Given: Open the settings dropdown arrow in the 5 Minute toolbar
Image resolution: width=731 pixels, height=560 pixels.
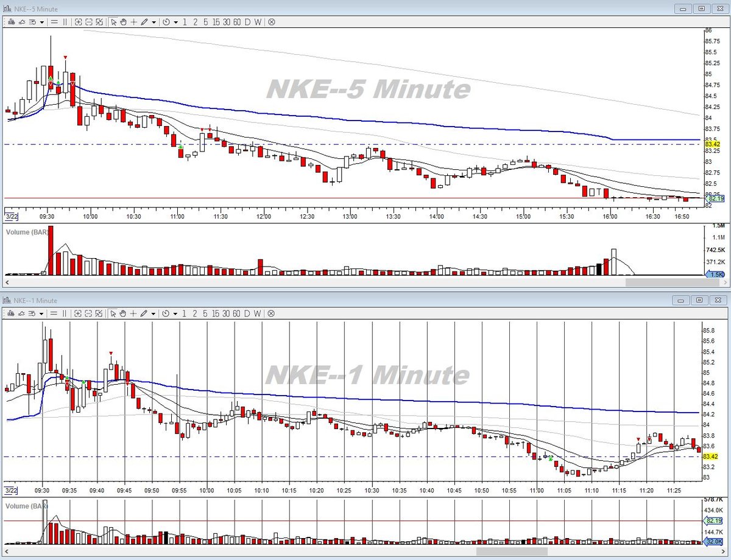Looking at the screenshot, I should [x=42, y=22].
